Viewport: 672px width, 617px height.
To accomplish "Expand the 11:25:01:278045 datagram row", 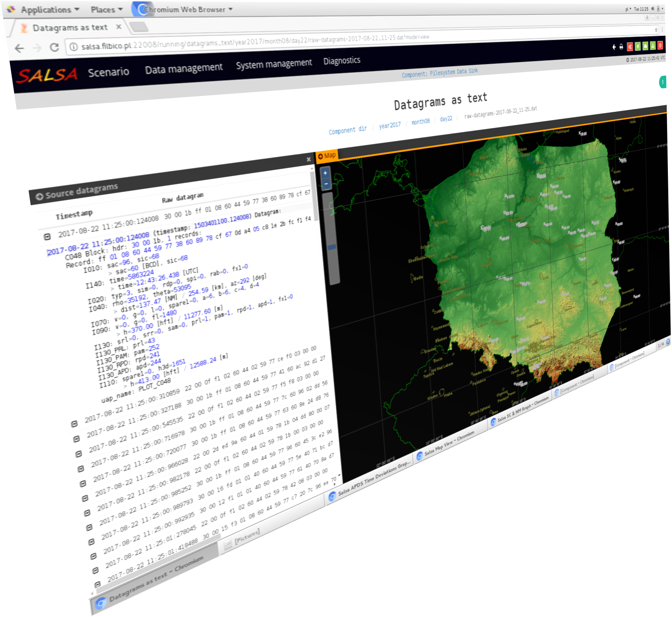I will pyautogui.click(x=96, y=570).
